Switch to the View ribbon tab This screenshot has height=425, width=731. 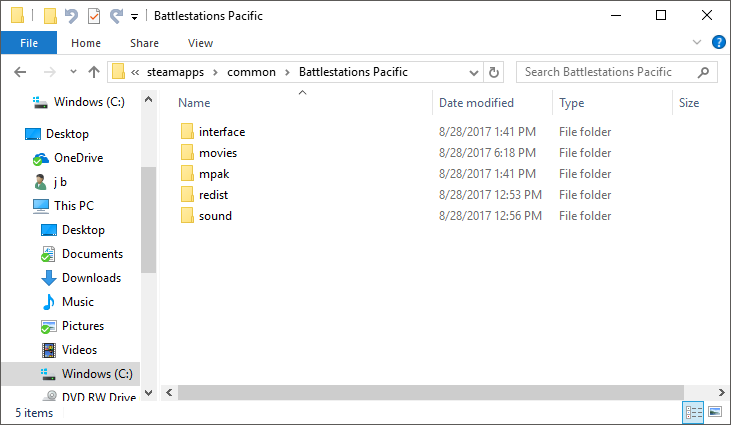click(200, 43)
